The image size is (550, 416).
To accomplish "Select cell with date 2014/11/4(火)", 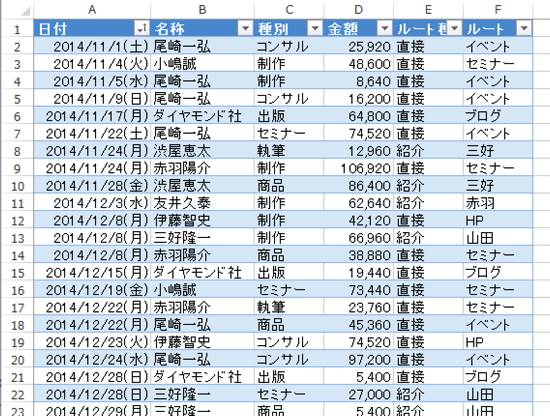I will [92, 63].
